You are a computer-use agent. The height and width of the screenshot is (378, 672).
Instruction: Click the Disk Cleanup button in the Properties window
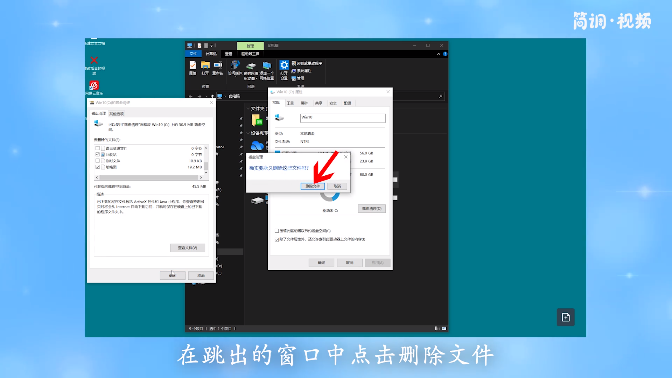coord(372,209)
